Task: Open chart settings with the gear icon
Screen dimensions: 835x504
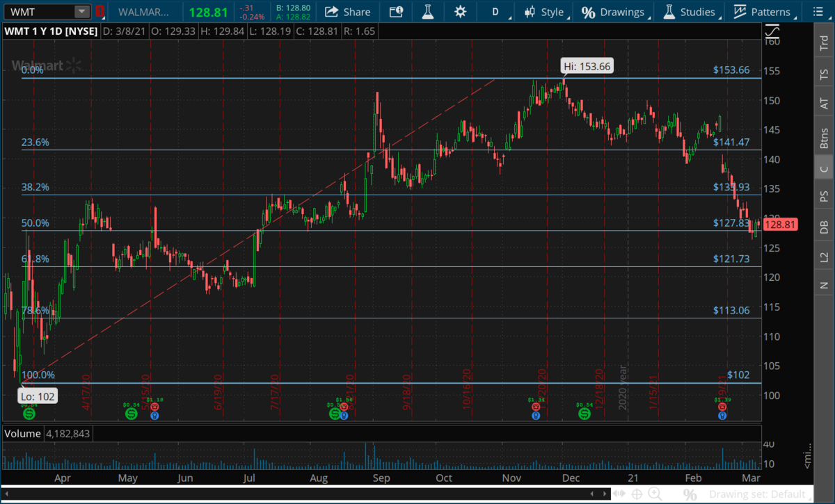Action: coord(460,12)
